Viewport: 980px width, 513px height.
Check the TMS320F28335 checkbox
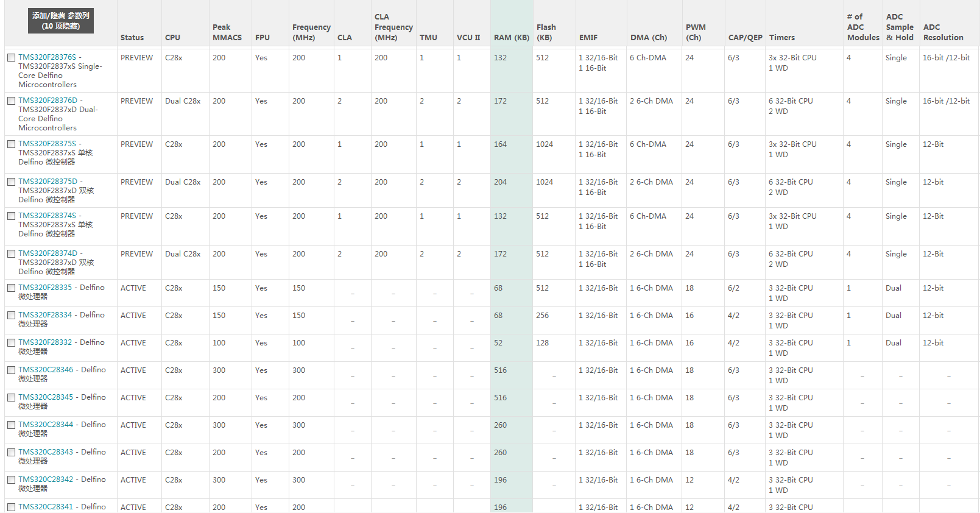coord(11,288)
